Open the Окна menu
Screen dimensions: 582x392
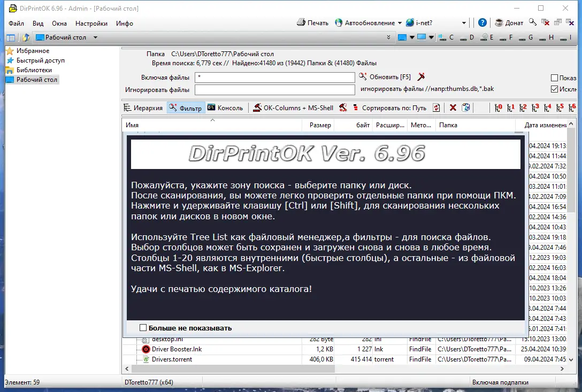(59, 24)
